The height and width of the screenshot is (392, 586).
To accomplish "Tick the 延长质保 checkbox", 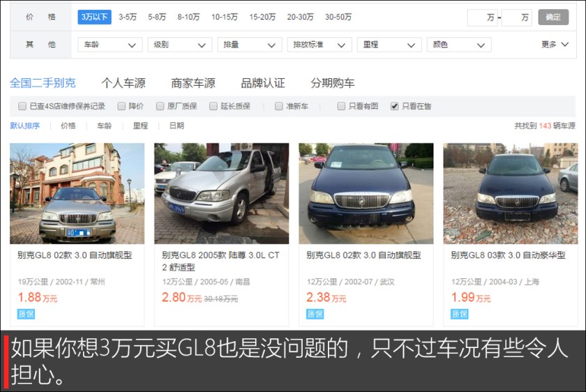I will [213, 107].
